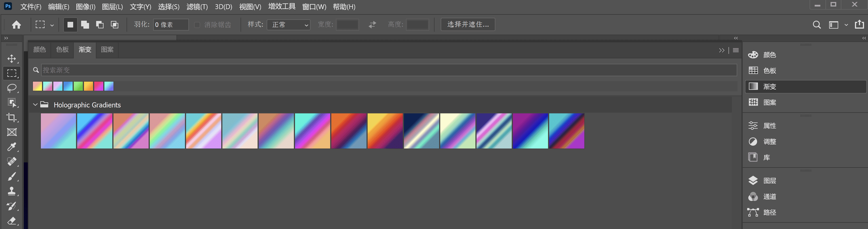
Task: Enable Intersect with selection mode
Action: pos(115,25)
